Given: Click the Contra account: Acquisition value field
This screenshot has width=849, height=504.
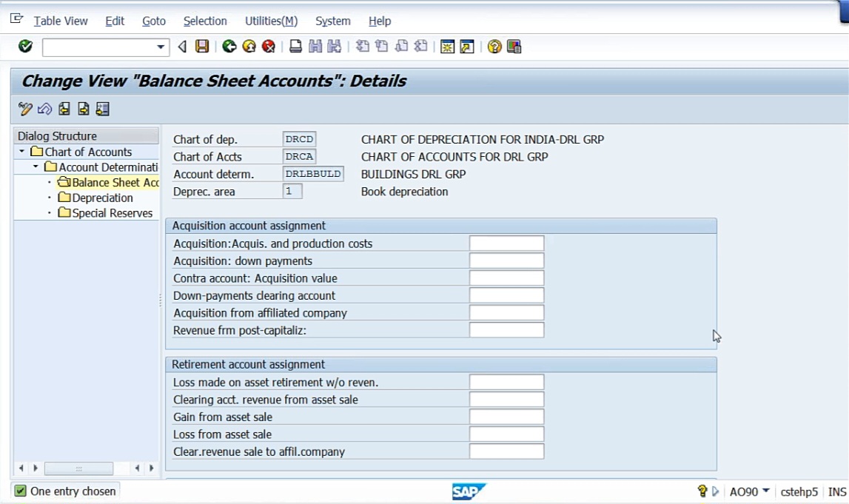Looking at the screenshot, I should pos(506,278).
